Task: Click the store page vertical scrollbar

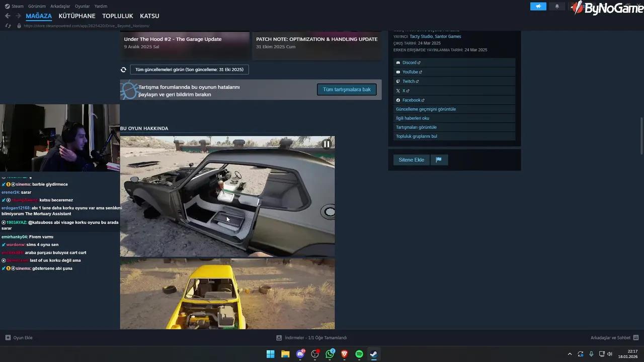Action: (641, 136)
